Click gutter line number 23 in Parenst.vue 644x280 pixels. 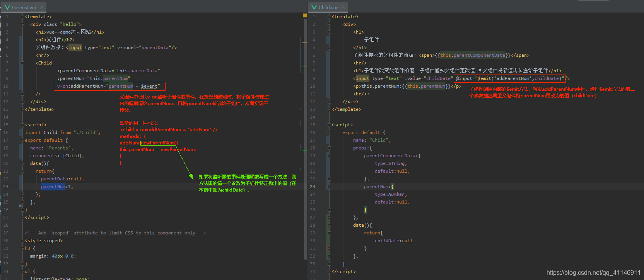point(6,187)
